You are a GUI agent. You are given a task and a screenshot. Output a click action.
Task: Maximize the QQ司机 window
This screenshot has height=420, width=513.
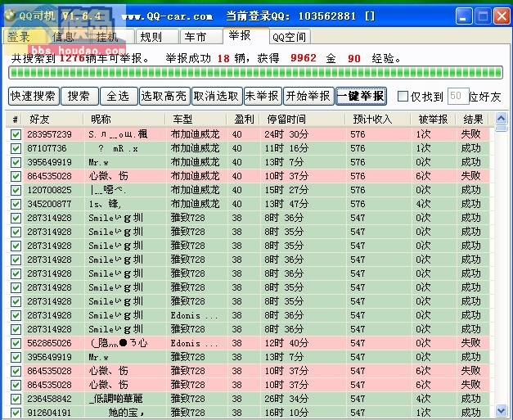pyautogui.click(x=483, y=16)
